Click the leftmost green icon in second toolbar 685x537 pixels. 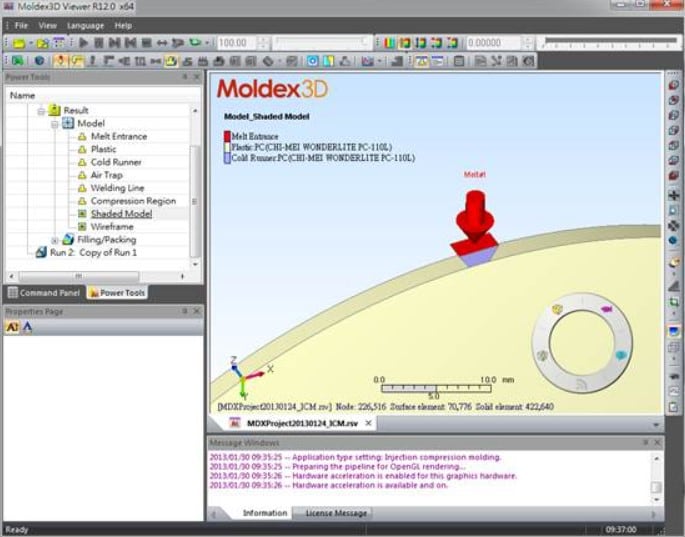18,61
